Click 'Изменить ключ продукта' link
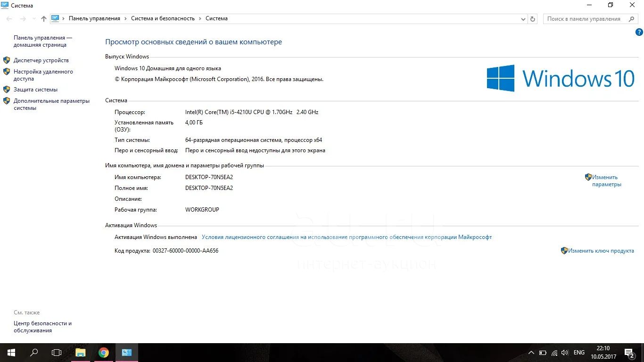 coord(601,251)
